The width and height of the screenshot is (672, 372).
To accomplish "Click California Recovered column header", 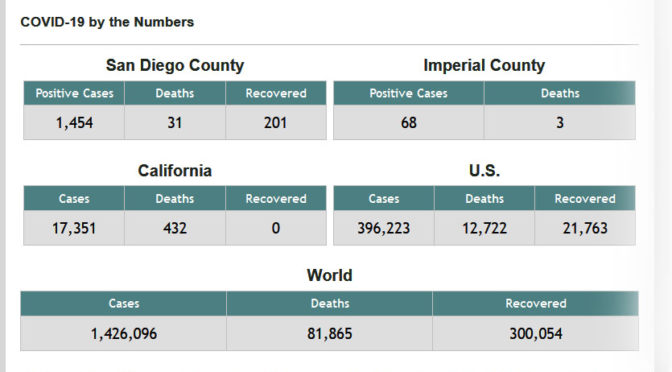I will coord(276,198).
